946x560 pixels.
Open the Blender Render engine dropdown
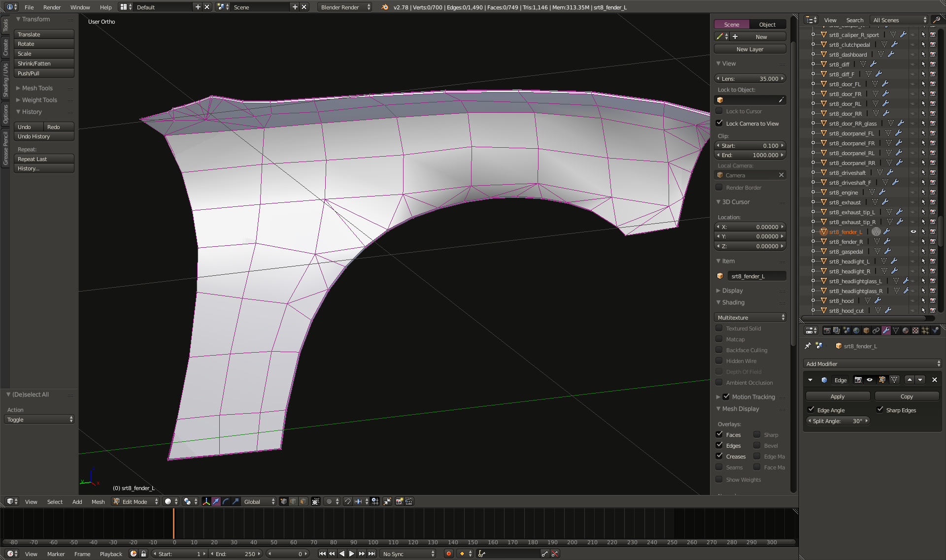coord(344,7)
